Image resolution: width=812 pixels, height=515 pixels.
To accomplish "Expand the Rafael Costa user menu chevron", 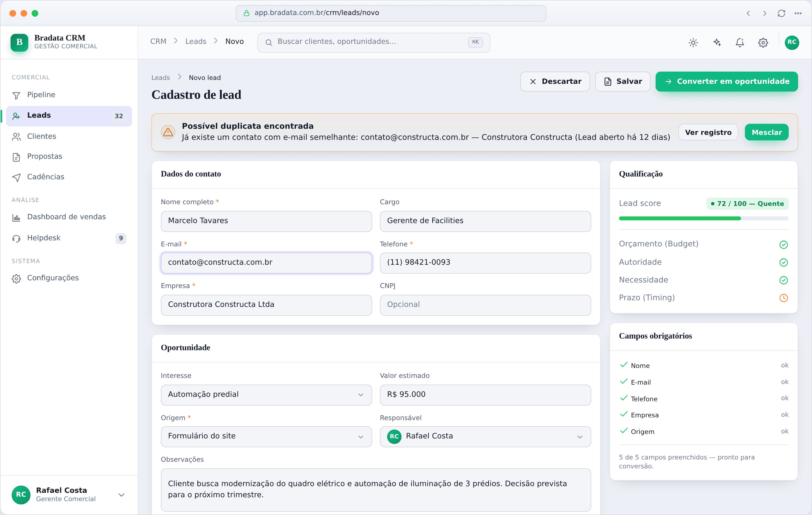I will point(121,495).
